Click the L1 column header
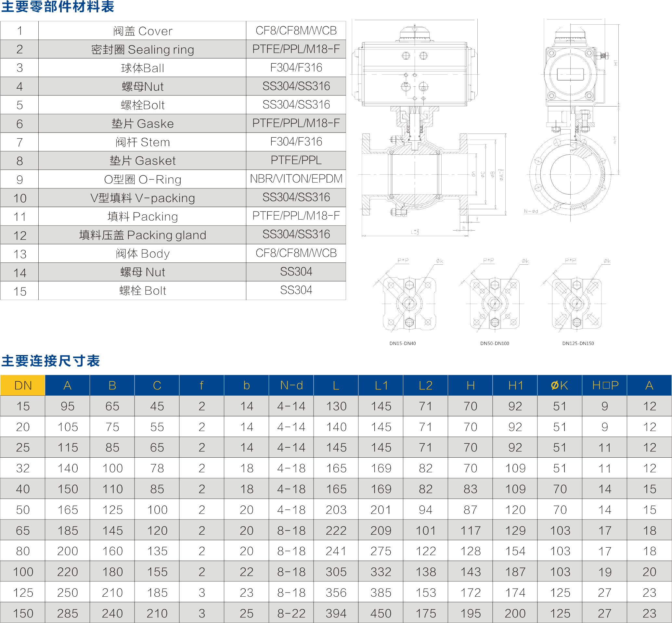 pyautogui.click(x=381, y=385)
